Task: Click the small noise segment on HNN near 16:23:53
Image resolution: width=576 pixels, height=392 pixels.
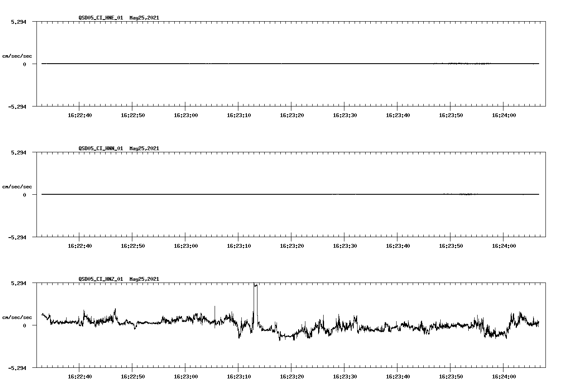Action: (464, 195)
